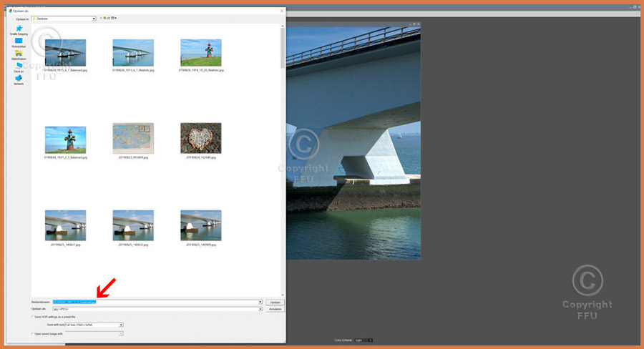Enable Save HDR settings as preset file

pyautogui.click(x=33, y=317)
